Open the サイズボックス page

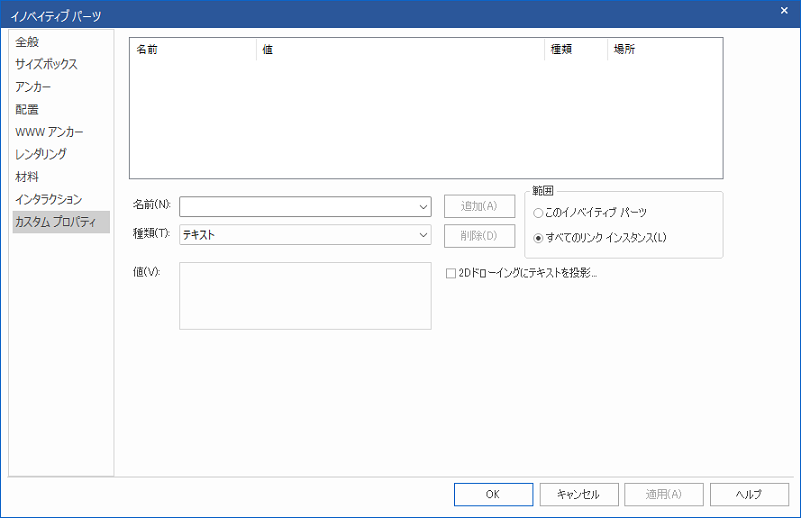point(46,64)
